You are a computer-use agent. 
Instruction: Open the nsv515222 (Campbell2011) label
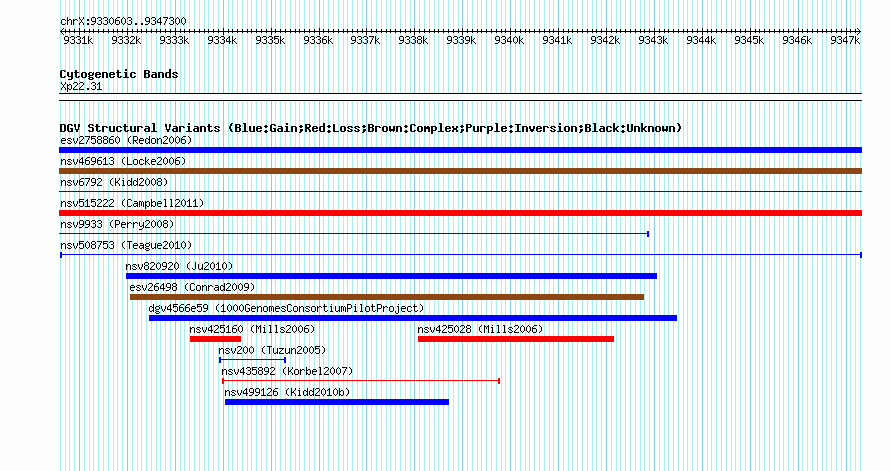[132, 203]
